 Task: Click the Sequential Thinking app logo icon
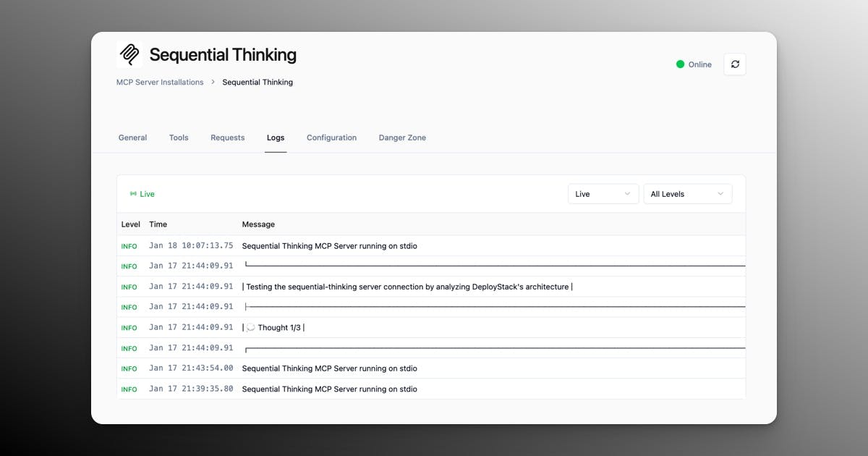[x=129, y=54]
